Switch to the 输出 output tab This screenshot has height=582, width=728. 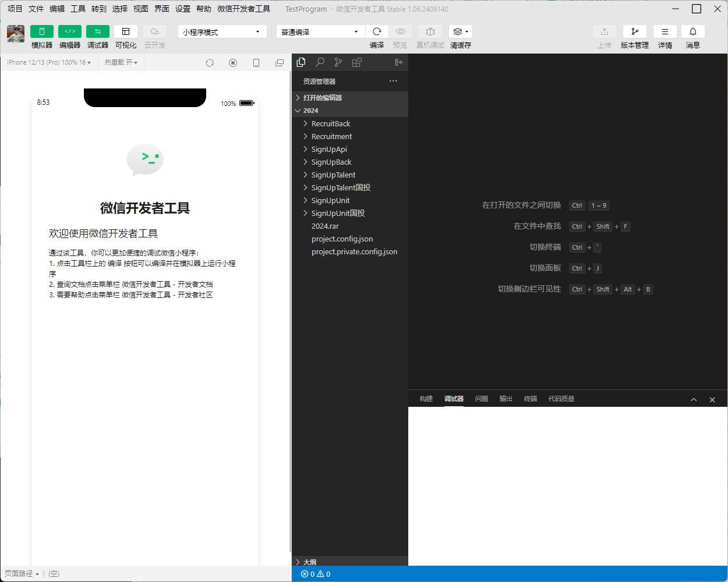coord(506,399)
